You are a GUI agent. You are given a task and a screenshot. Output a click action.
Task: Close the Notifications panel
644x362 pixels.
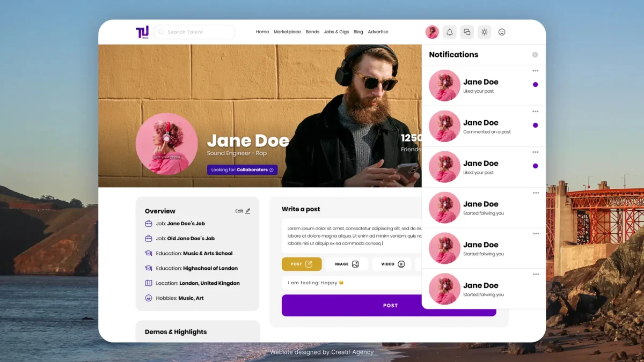(x=535, y=55)
